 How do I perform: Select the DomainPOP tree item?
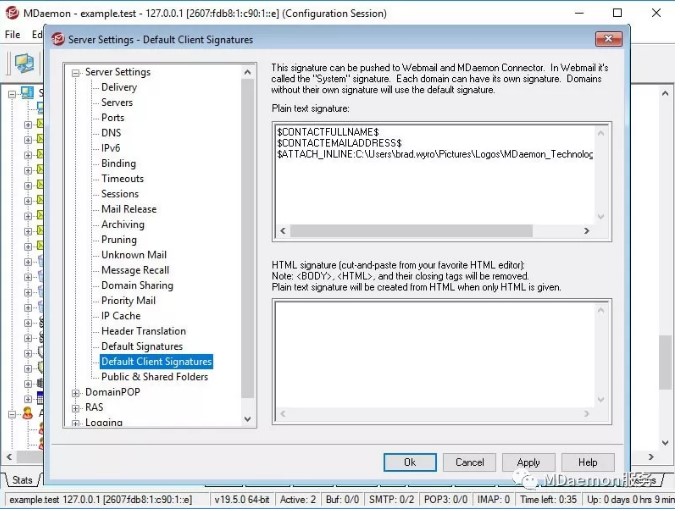[112, 392]
